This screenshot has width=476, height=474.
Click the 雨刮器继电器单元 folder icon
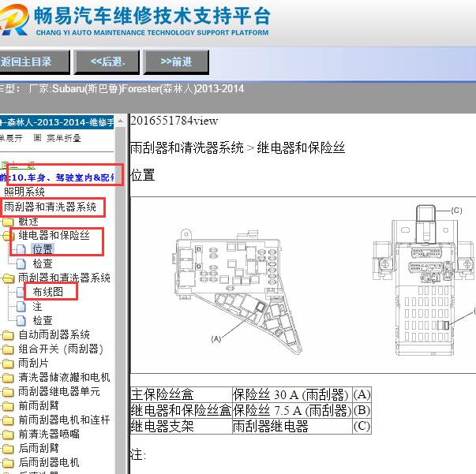pyautogui.click(x=8, y=392)
